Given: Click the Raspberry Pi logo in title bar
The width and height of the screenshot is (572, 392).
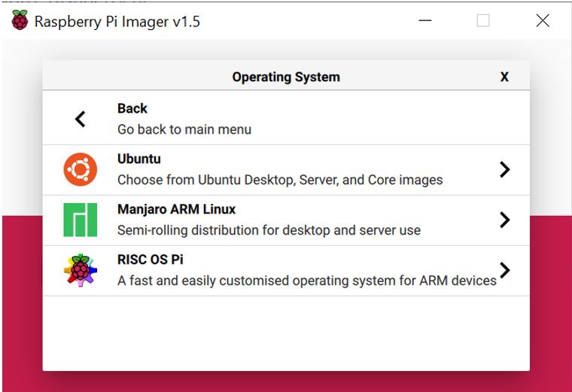Looking at the screenshot, I should (20, 21).
